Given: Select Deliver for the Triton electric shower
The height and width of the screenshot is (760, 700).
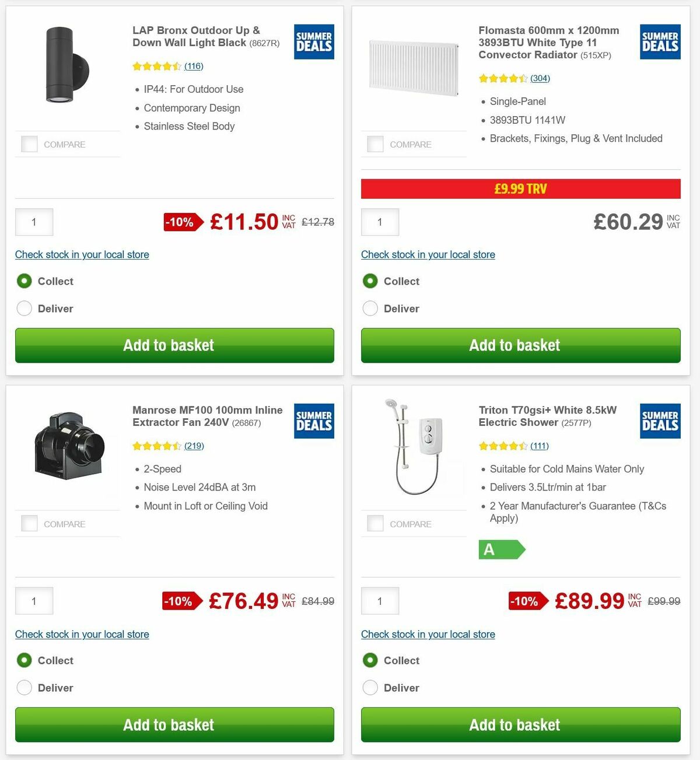Looking at the screenshot, I should (370, 688).
